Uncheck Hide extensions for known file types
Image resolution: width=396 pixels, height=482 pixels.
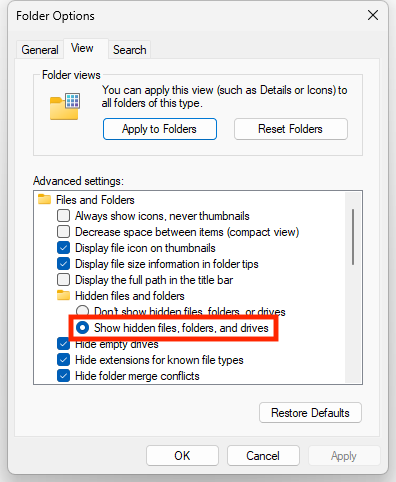pos(63,360)
